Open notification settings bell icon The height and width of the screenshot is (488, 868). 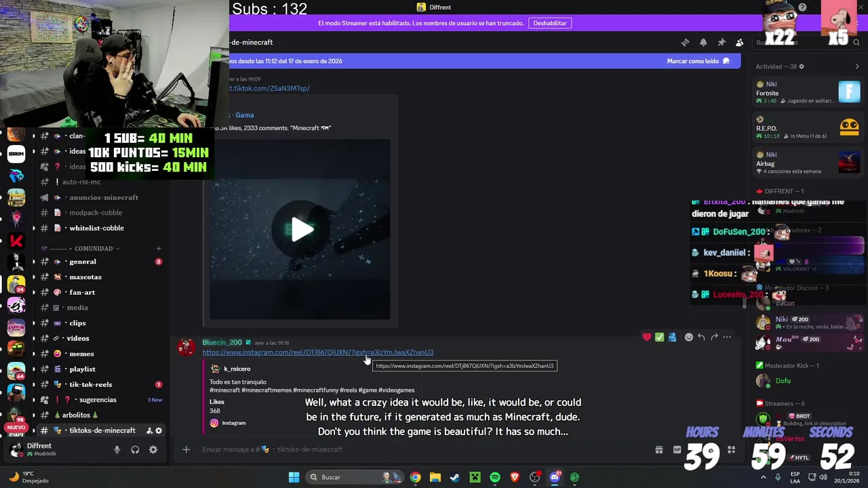point(703,42)
